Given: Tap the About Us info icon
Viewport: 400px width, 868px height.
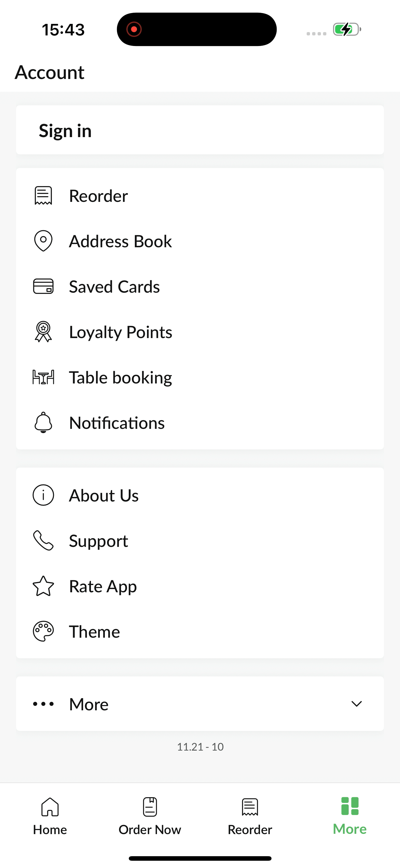Looking at the screenshot, I should [x=43, y=495].
